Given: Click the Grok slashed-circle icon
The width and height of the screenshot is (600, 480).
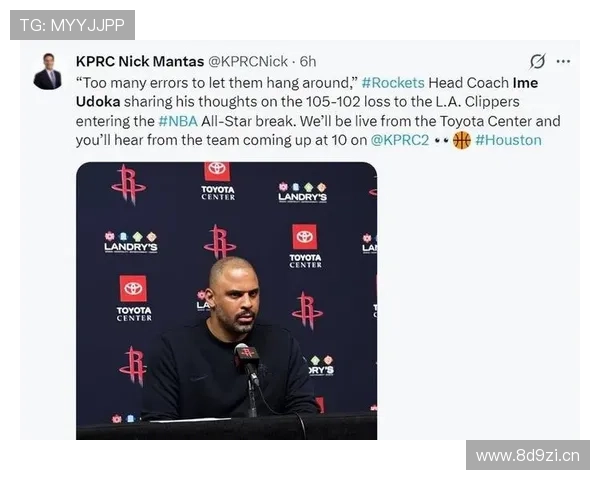Looking at the screenshot, I should click(537, 61).
